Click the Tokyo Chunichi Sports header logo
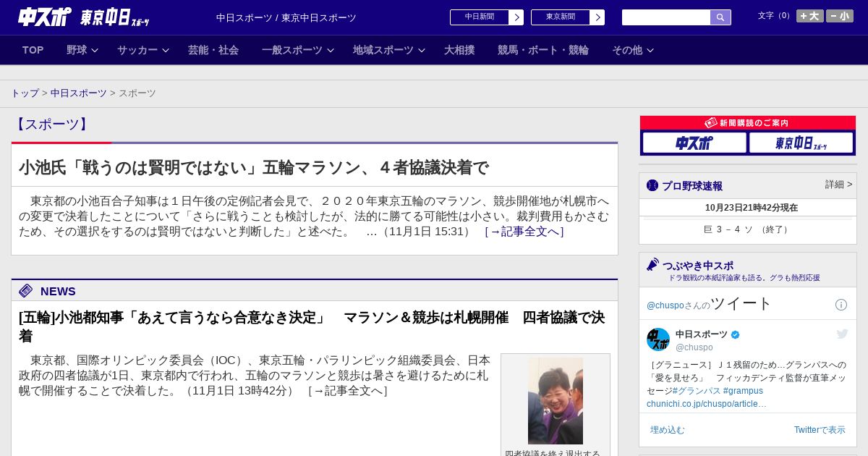 pos(114,18)
